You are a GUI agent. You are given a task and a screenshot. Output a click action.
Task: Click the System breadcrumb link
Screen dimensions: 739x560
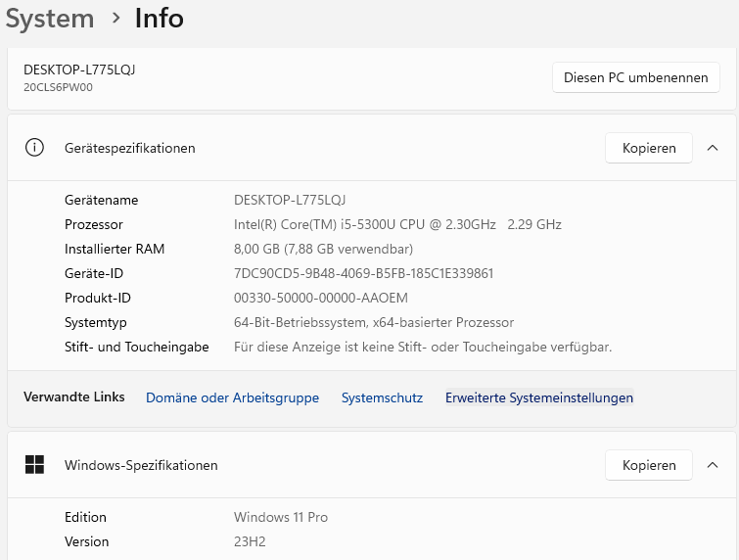pos(50,19)
